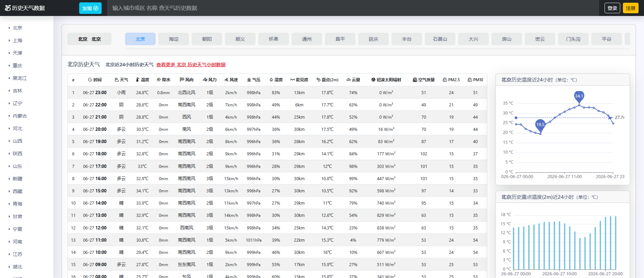Select the 顺义 district tab
Viewport: 644px width, 278px height.
point(240,39)
